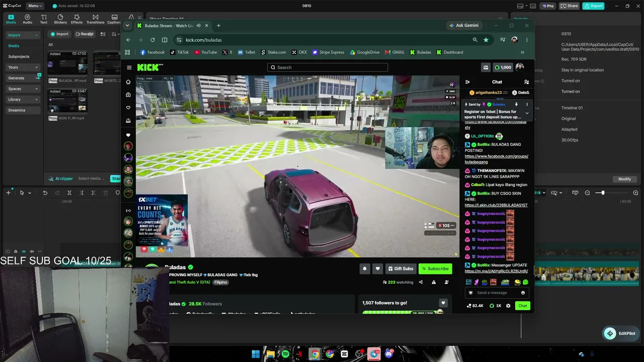Click the zoom in magnifier on CapCut timeline
The image size is (644, 362).
pyautogui.click(x=635, y=193)
